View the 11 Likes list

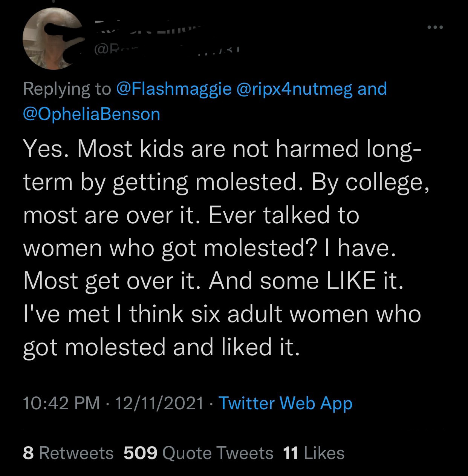point(314,453)
